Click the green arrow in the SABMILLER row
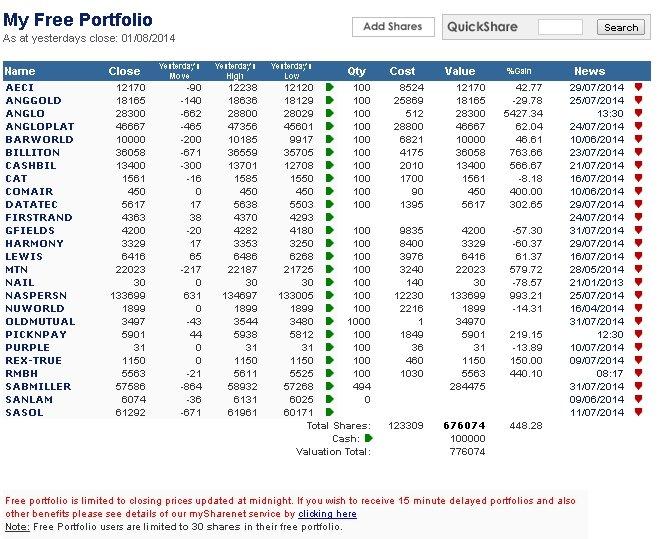 tap(330, 387)
